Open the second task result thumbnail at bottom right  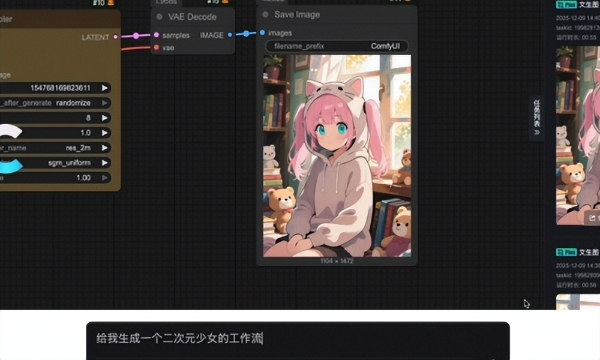pyautogui.click(x=578, y=302)
